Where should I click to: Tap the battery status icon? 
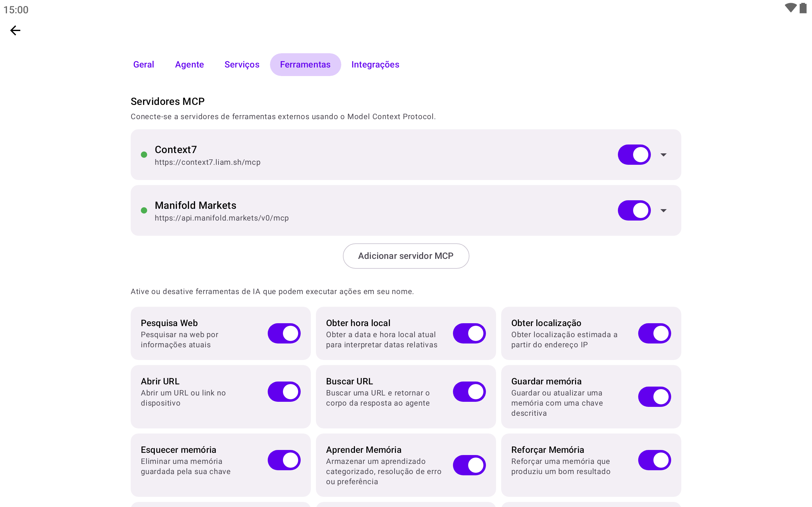803,8
